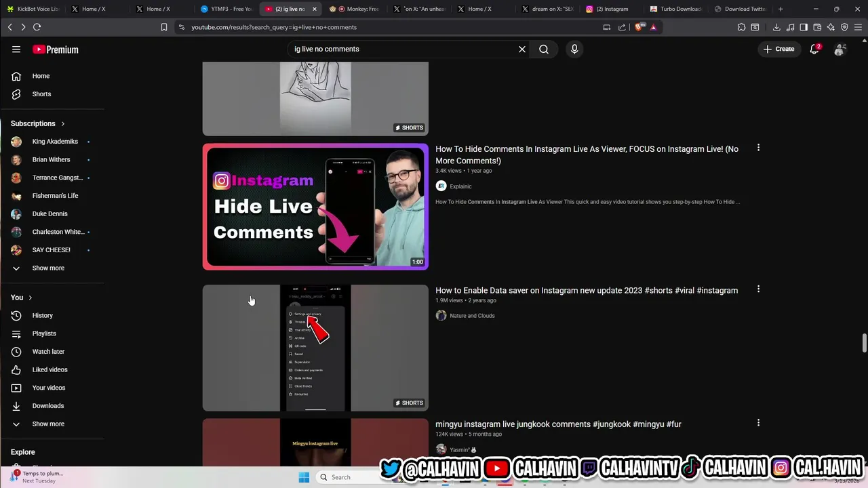The width and height of the screenshot is (868, 488).
Task: Open the YouTube hamburger guide menu
Action: coord(16,49)
